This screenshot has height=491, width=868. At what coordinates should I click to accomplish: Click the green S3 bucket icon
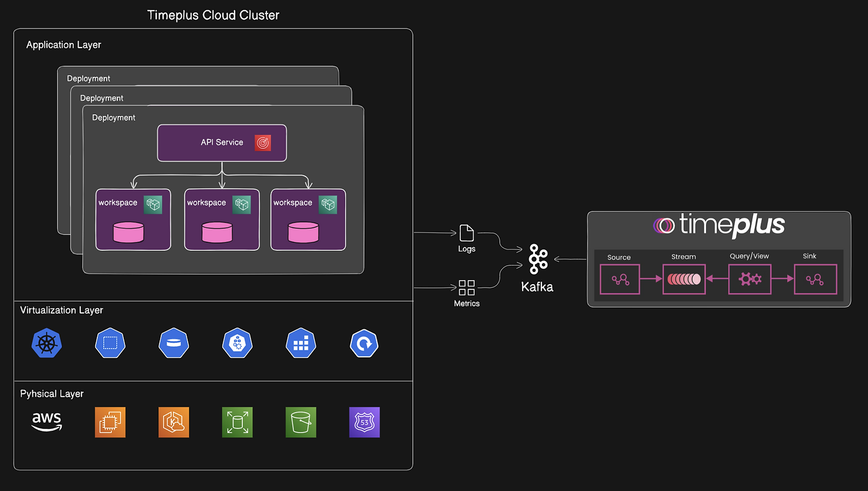coord(301,422)
